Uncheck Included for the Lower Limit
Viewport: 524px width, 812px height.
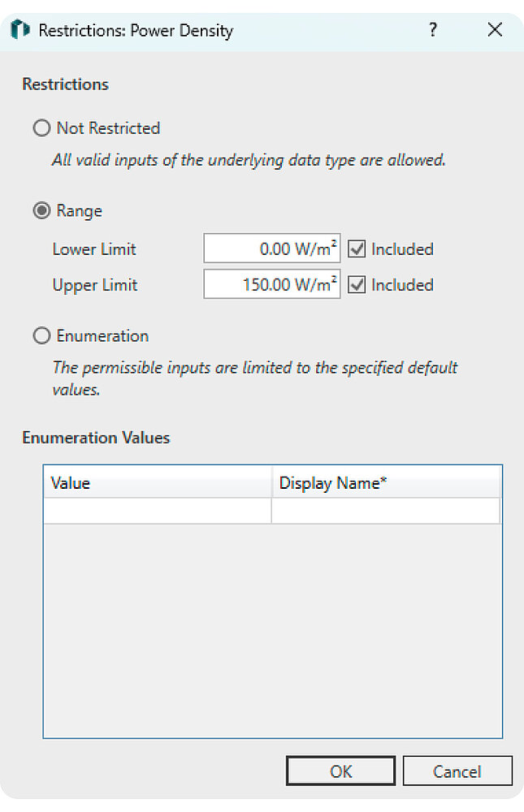[x=357, y=249]
